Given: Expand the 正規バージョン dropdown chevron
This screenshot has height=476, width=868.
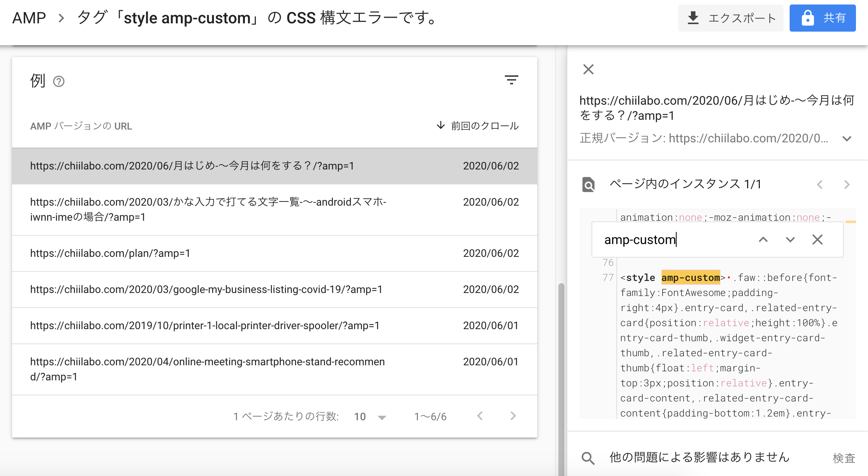Looking at the screenshot, I should (x=846, y=139).
